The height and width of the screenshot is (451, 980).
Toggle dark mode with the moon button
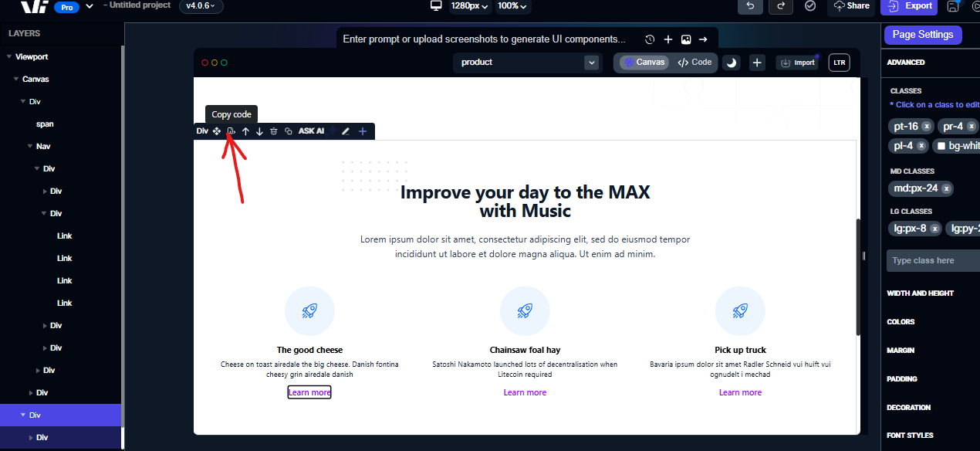[x=732, y=63]
